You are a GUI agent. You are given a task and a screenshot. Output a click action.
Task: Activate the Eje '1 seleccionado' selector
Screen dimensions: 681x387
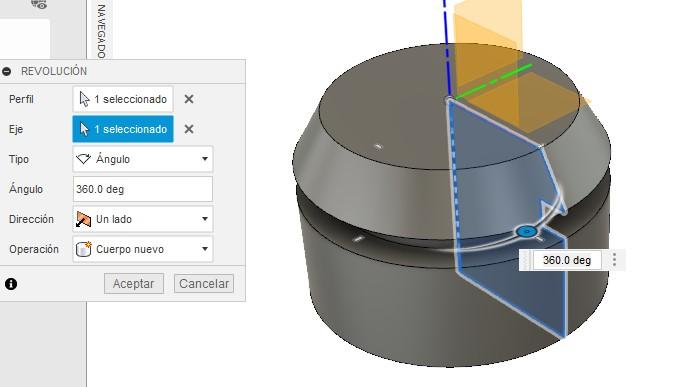tap(123, 129)
